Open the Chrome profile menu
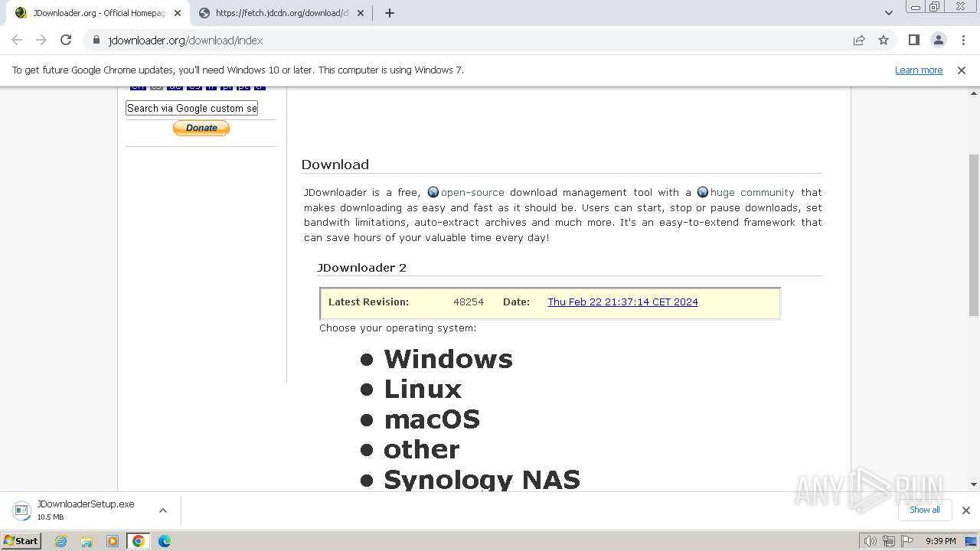 [x=938, y=40]
